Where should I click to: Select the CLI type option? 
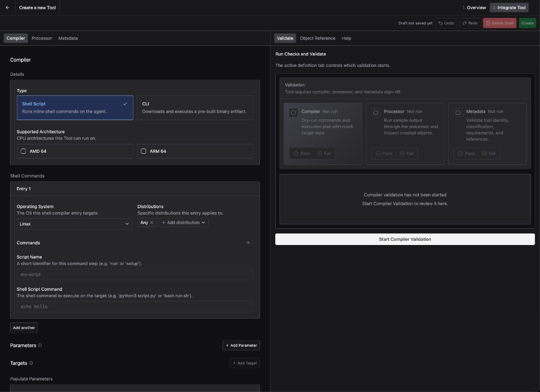coord(195,107)
